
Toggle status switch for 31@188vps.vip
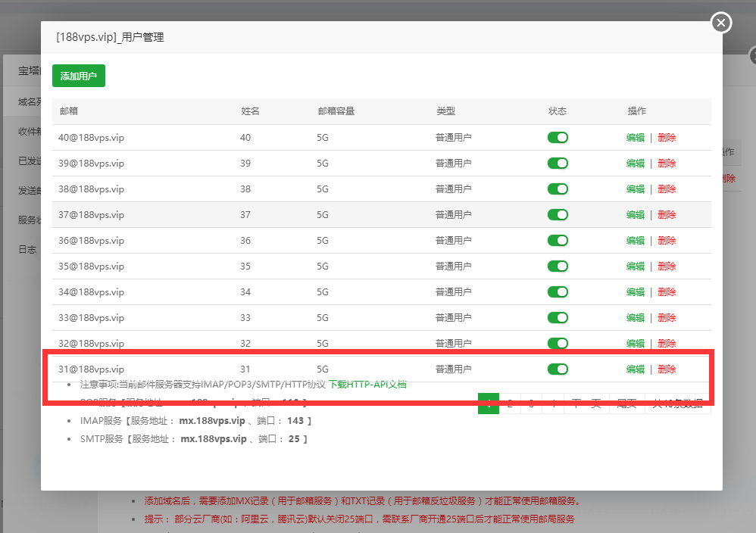click(558, 369)
